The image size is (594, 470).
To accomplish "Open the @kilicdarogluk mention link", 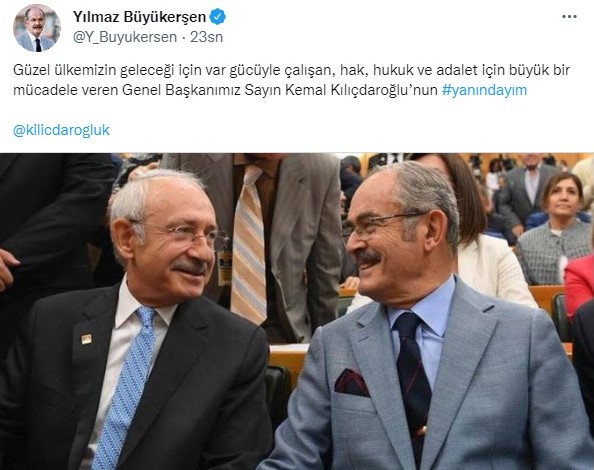I will pyautogui.click(x=61, y=130).
